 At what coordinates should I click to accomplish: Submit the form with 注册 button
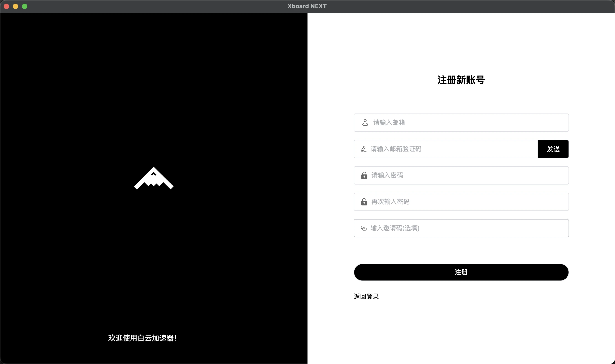coord(461,272)
